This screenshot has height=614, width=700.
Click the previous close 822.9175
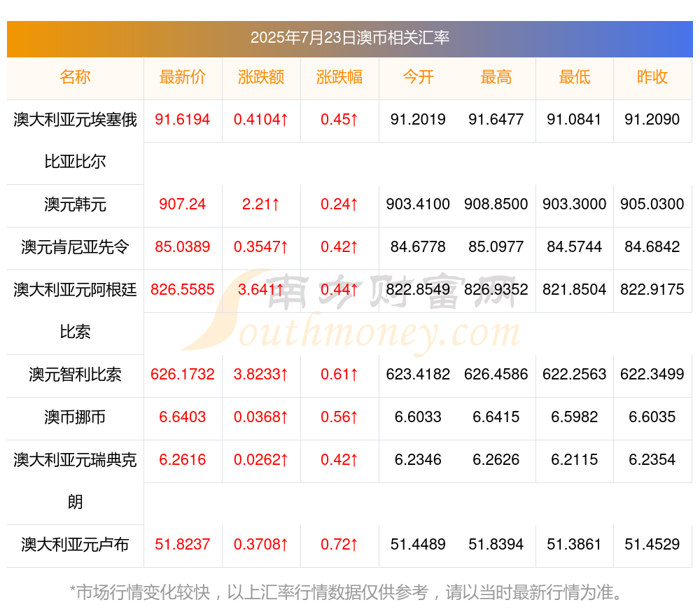pos(652,289)
